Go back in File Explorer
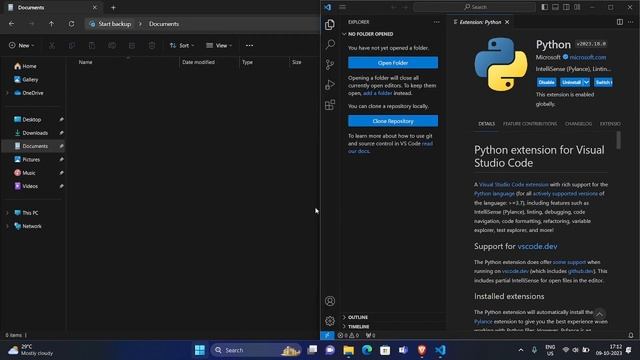640x360 pixels. click(x=11, y=24)
